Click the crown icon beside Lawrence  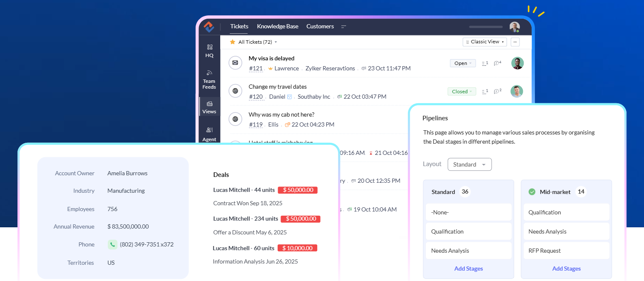tap(270, 68)
